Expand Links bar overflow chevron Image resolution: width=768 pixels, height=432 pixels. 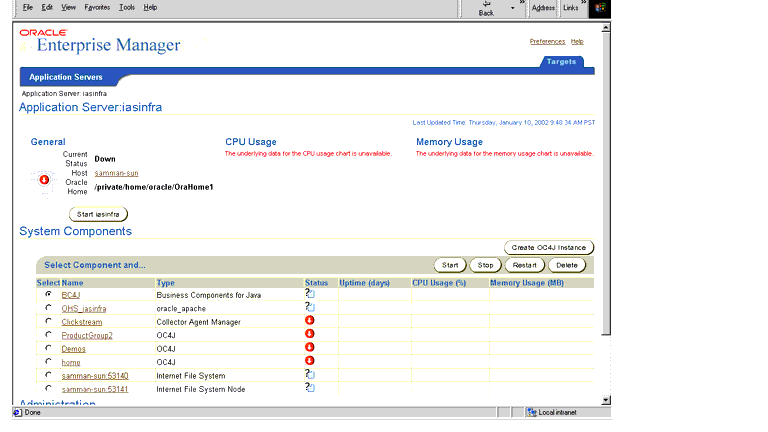pos(584,2)
